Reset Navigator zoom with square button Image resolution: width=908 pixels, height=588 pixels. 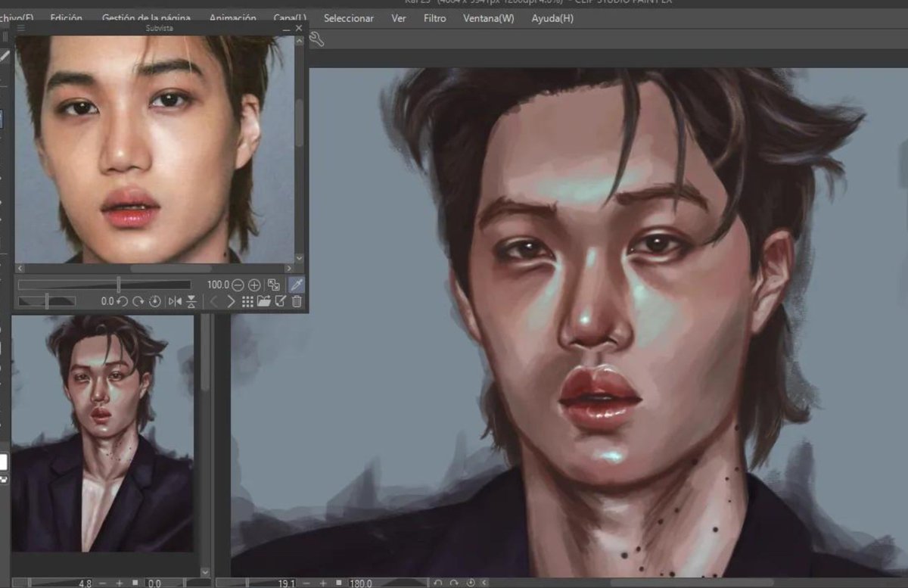[x=135, y=583]
